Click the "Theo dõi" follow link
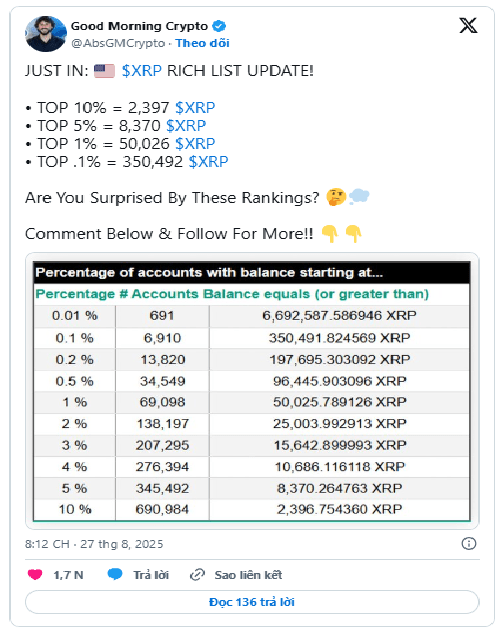Screen dimensions: 502x644 [x=202, y=43]
